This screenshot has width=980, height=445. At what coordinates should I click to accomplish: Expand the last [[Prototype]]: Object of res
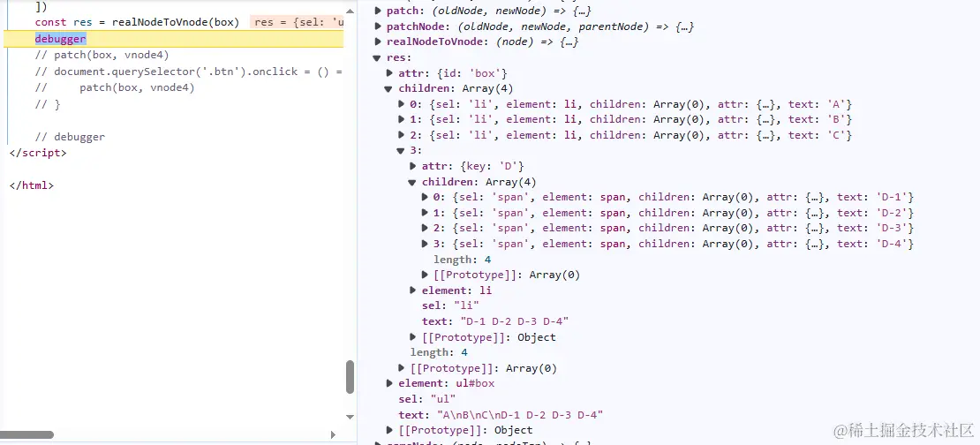(x=389, y=430)
